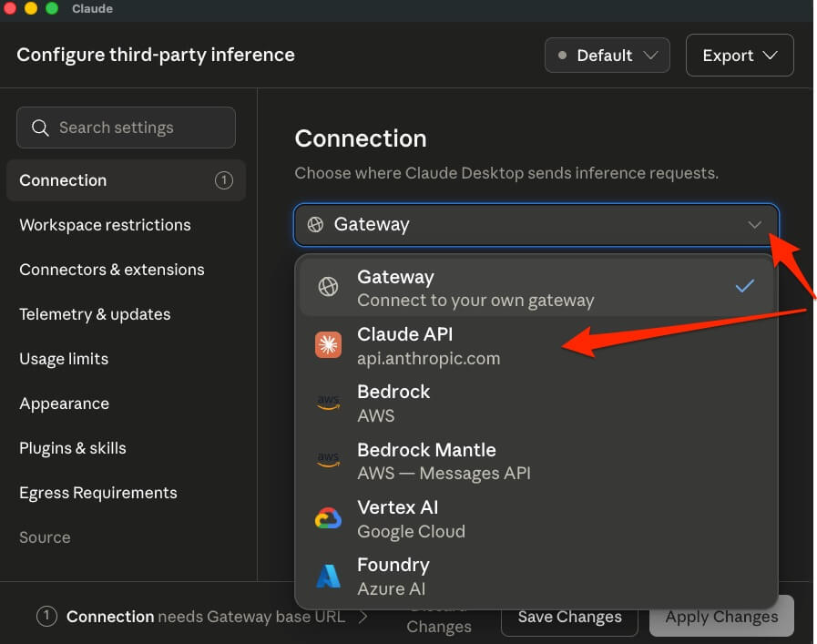817x644 pixels.
Task: Choose Gateway connect to your own gateway
Action: [536, 288]
